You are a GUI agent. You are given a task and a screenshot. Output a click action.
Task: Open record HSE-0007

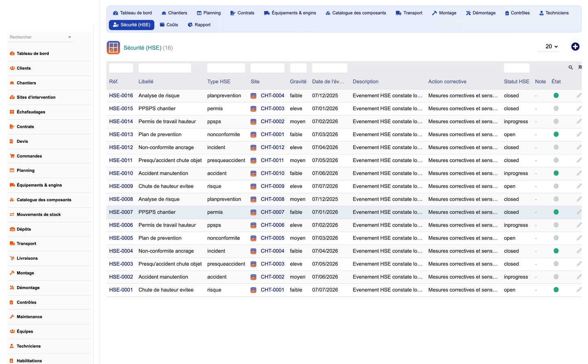121,212
